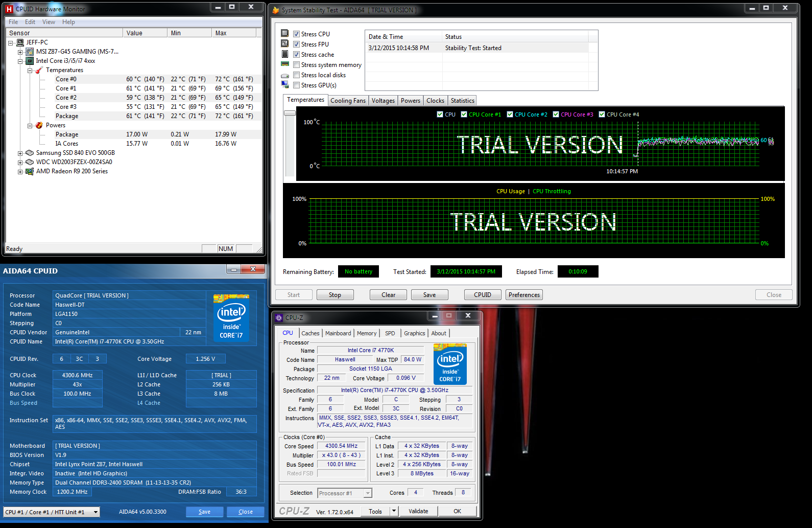Image resolution: width=812 pixels, height=528 pixels.
Task: Expand the AMD Radeon R9 200 Series node
Action: (x=20, y=172)
